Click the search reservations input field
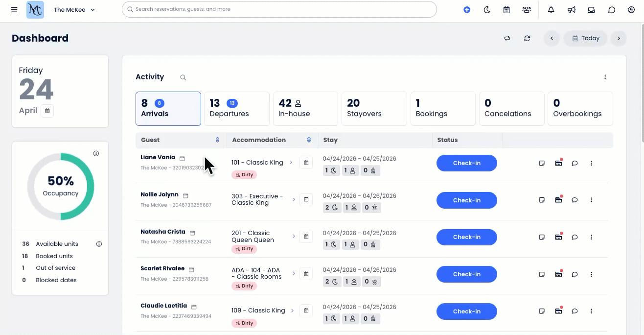This screenshot has width=644, height=335. 279,9
